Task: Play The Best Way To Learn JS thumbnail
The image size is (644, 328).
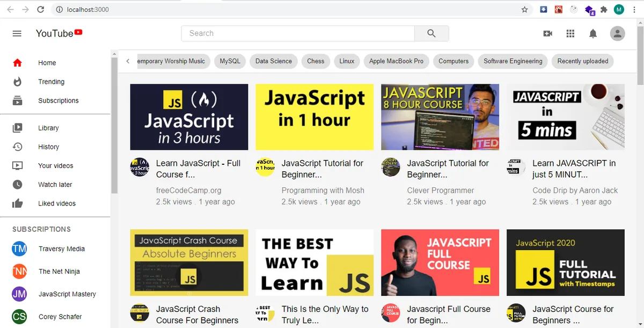Action: click(314, 263)
